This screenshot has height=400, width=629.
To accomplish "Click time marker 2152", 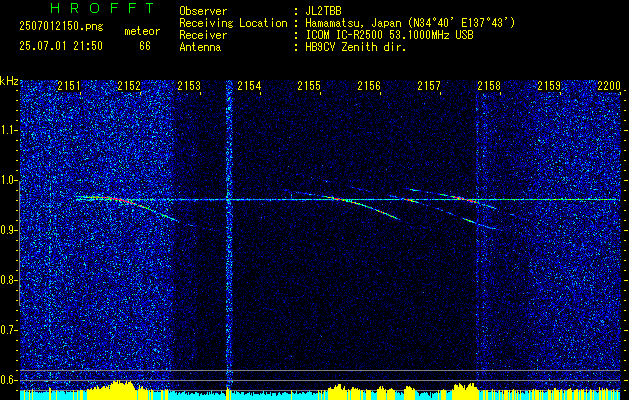I will tap(129, 86).
